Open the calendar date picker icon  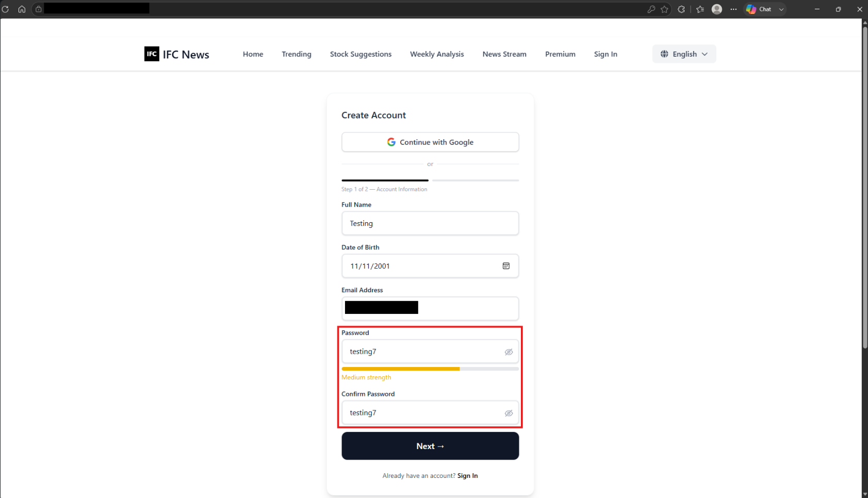click(x=506, y=266)
